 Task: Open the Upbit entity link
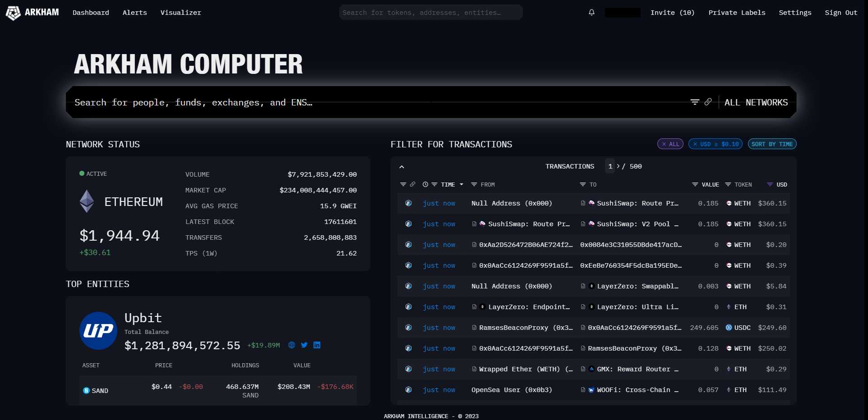tap(143, 318)
